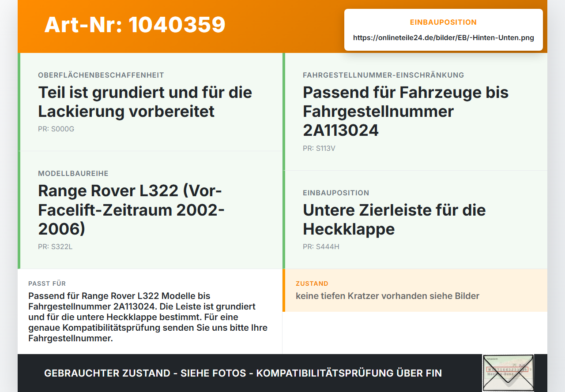
Task: Click 'Teil ist grundiert' surface description
Action: coord(145,102)
